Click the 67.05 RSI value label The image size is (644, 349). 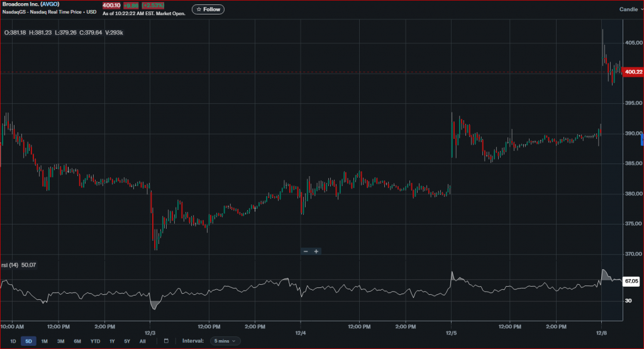(631, 280)
